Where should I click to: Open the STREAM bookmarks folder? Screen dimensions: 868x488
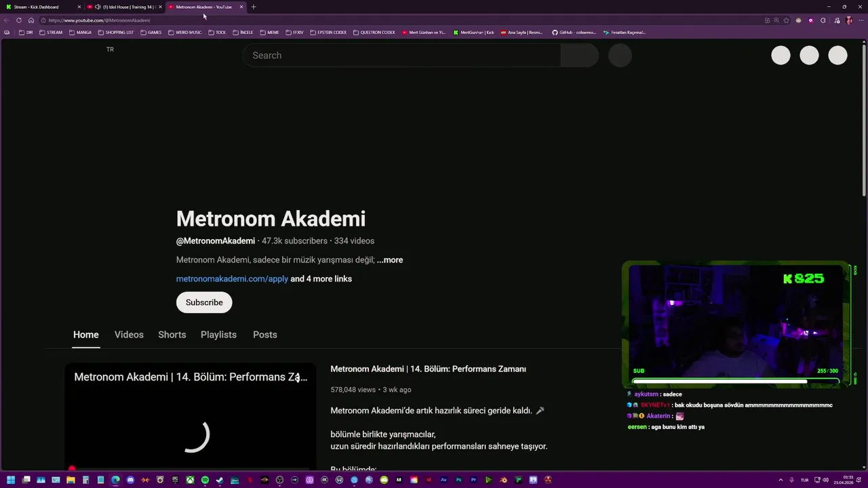click(51, 32)
